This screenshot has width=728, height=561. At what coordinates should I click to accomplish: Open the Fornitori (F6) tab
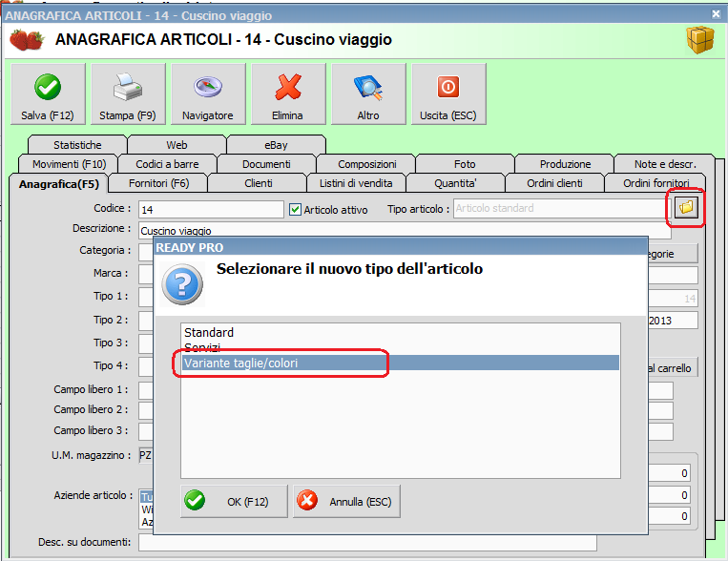(158, 183)
